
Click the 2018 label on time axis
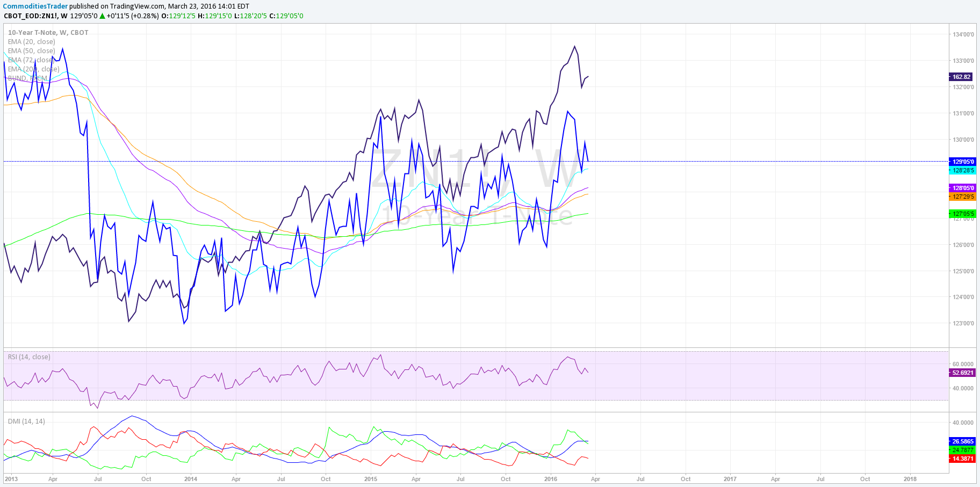(910, 479)
